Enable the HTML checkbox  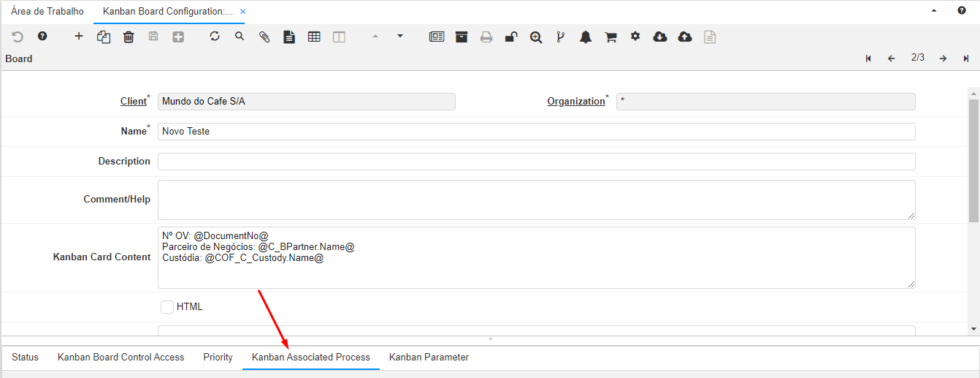tap(167, 307)
